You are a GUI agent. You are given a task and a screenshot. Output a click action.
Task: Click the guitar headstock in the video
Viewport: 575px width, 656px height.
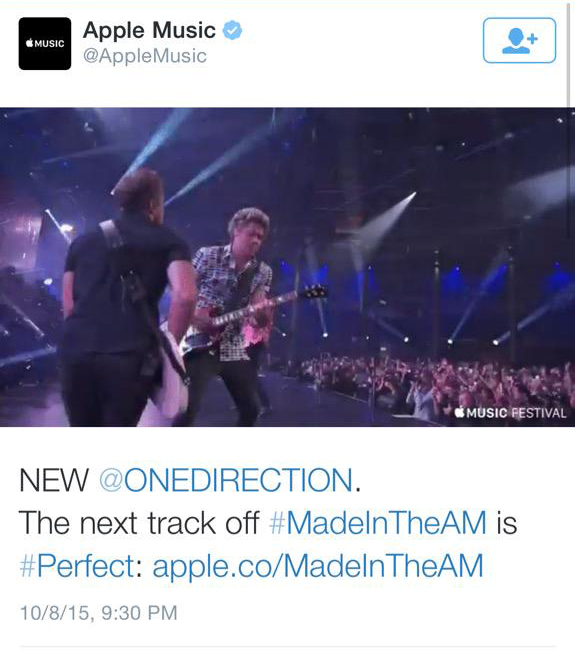coord(314,292)
